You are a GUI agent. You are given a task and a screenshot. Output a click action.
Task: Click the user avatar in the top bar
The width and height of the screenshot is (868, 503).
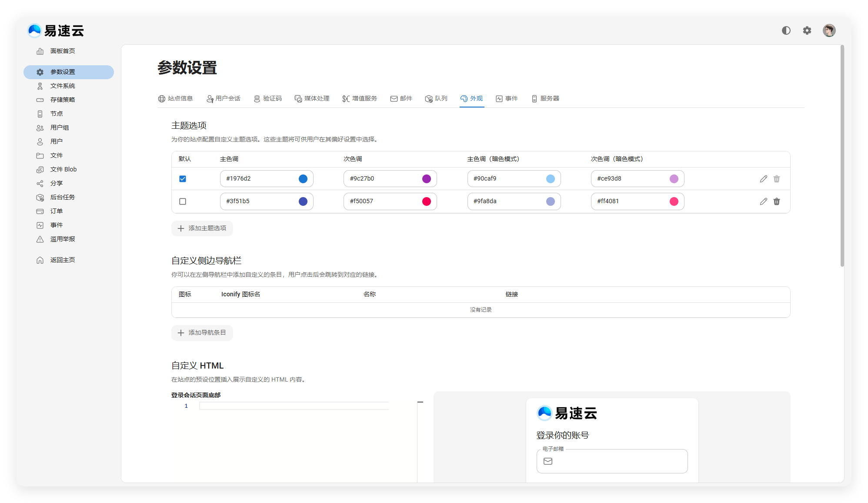(829, 30)
